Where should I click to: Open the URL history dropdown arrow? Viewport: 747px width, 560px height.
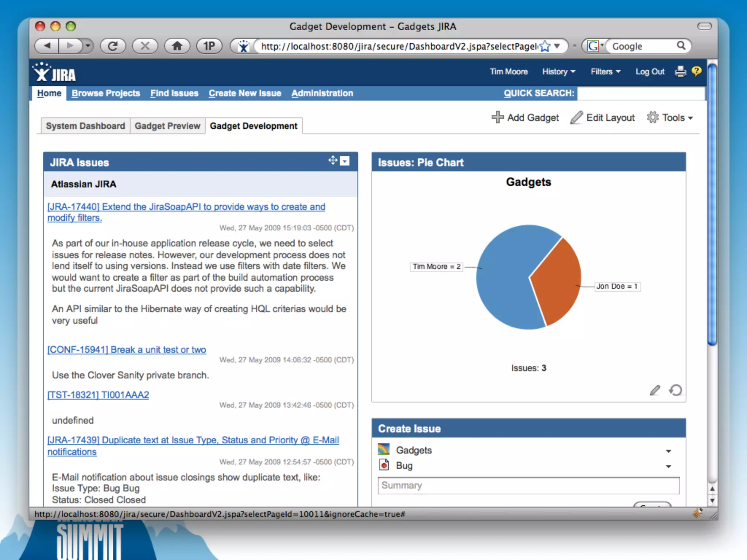(x=557, y=46)
